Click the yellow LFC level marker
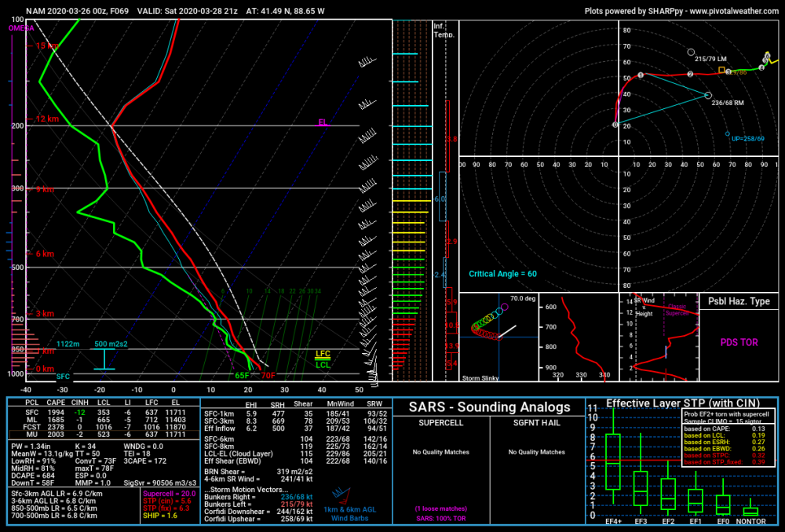Viewport: 785px width, 532px height. pos(323,354)
